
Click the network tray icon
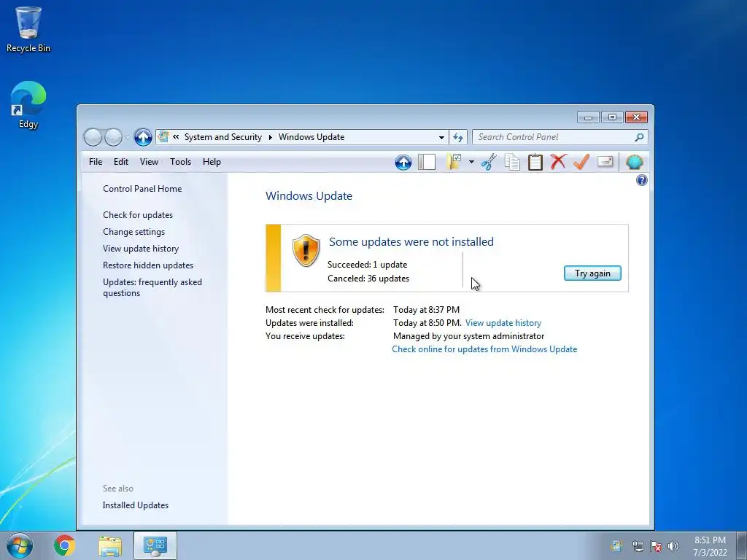pos(638,546)
